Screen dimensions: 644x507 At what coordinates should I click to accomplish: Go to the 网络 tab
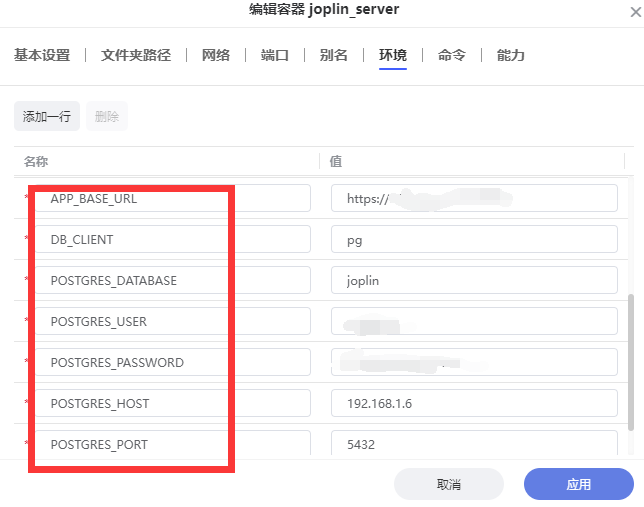pos(216,55)
